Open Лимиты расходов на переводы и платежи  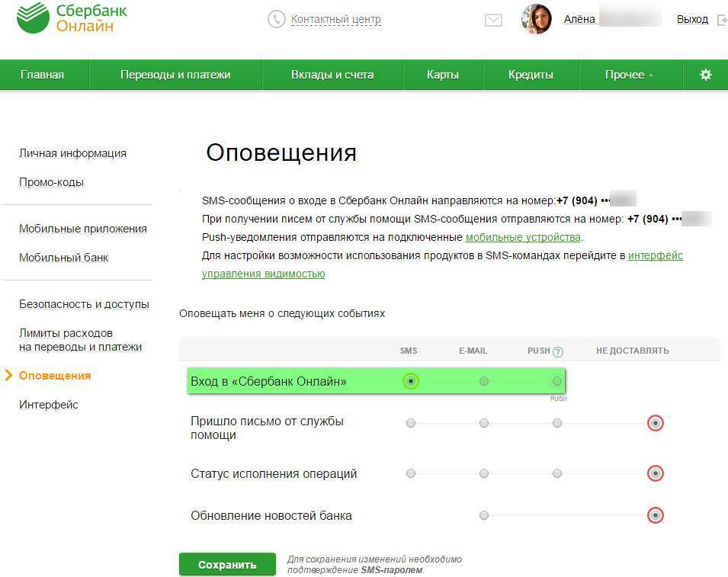click(80, 340)
